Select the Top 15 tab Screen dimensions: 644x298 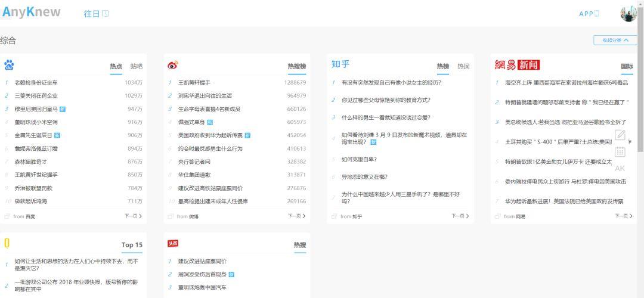[x=132, y=245]
